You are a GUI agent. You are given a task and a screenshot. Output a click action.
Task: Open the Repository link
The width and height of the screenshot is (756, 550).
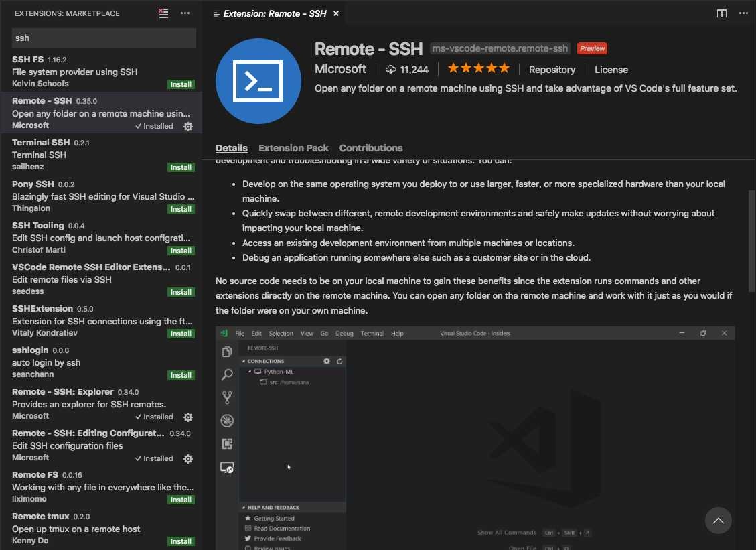click(552, 70)
